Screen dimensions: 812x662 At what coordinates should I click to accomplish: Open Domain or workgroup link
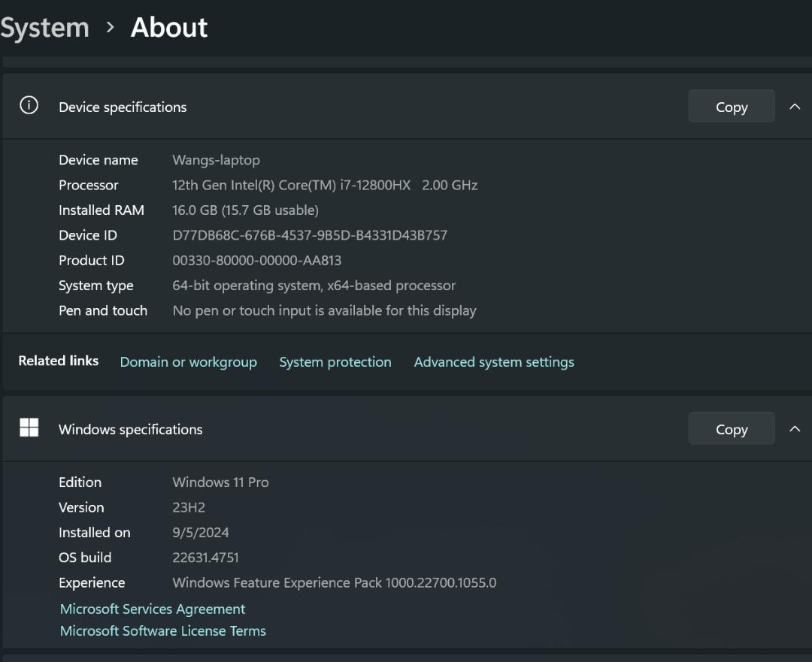189,361
